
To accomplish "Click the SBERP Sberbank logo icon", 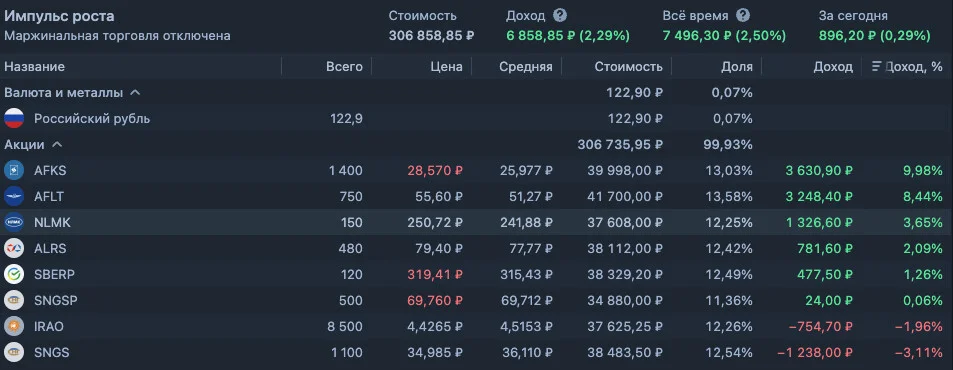I will click(14, 275).
